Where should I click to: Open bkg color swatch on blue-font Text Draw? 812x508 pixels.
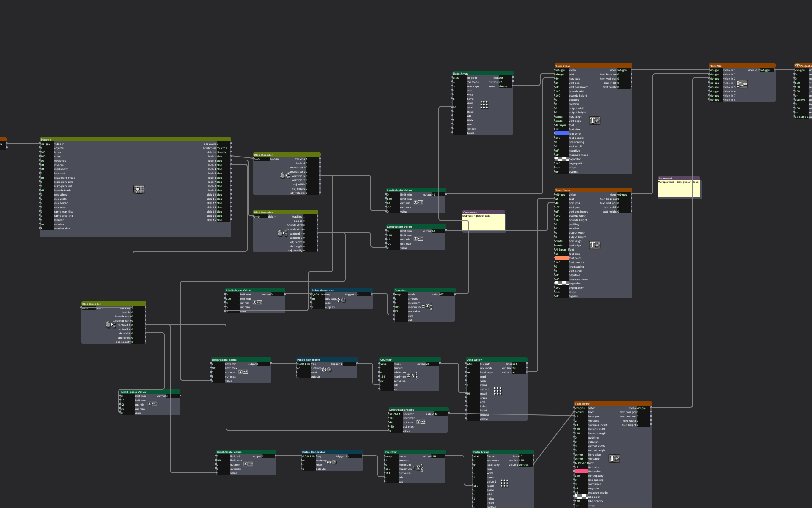[x=562, y=159]
